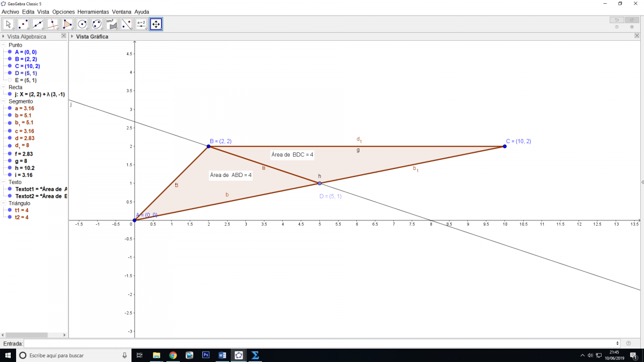Select the Reflect about line tool

click(x=126, y=24)
